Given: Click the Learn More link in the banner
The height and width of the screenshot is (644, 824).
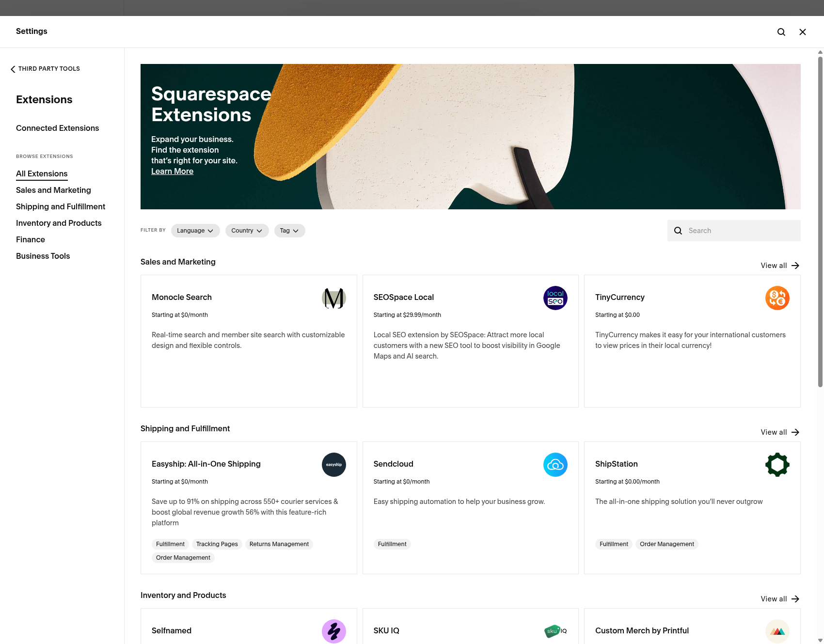Looking at the screenshot, I should pos(172,171).
